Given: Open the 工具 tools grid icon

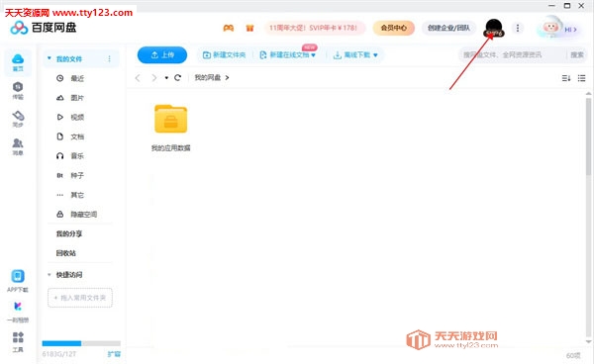Looking at the screenshot, I should pos(18,341).
